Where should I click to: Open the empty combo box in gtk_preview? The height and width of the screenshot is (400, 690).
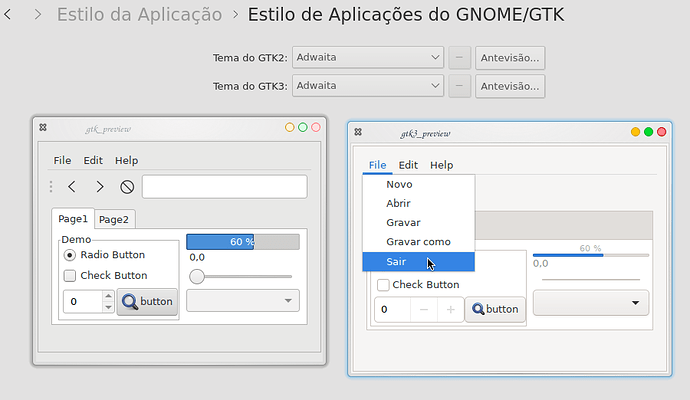coord(243,301)
